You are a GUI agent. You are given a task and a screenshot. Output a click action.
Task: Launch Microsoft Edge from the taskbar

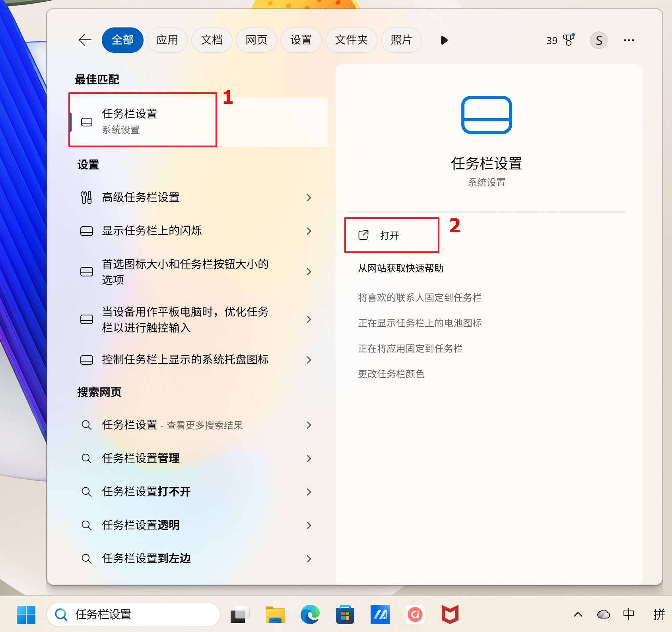[x=310, y=614]
